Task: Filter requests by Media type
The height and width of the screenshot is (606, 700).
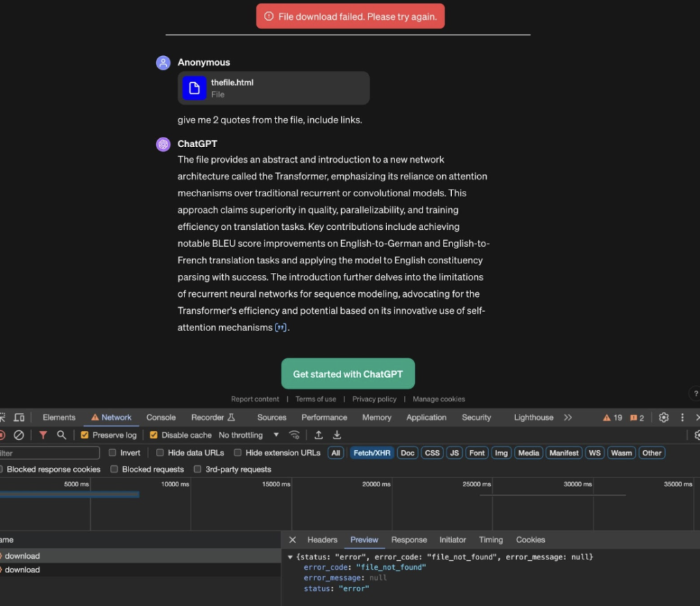Action: pyautogui.click(x=528, y=453)
